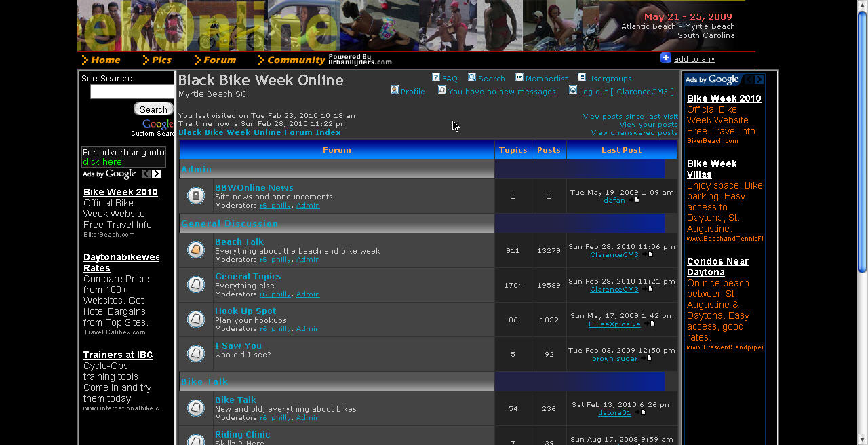Viewport: 868px width, 445px height.
Task: Open the BBWOnline News forum
Action: point(254,187)
